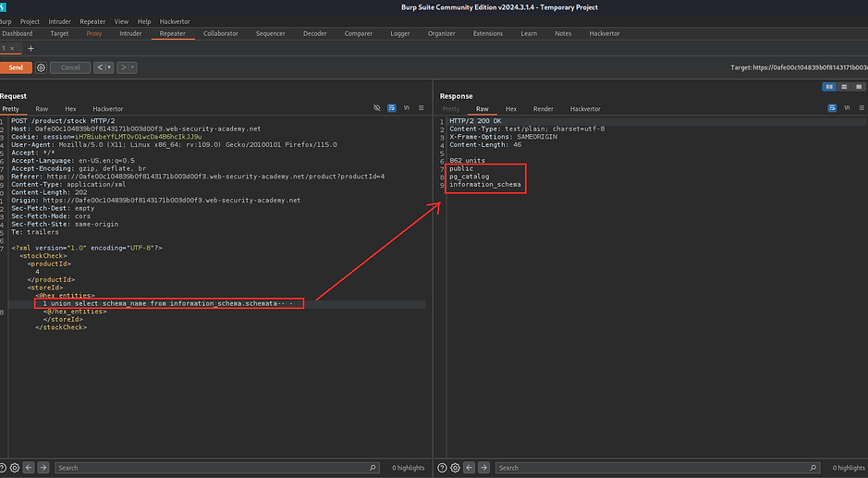
Task: Select side-by-side layout icon
Action: pyautogui.click(x=829, y=87)
